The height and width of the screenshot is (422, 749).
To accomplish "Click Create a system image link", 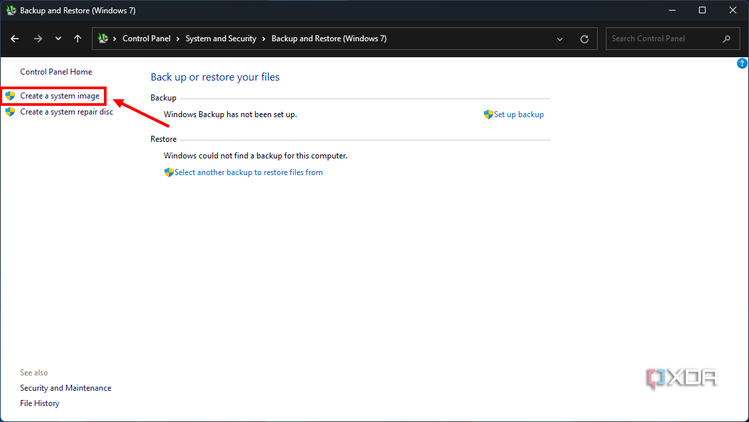I will [x=60, y=96].
